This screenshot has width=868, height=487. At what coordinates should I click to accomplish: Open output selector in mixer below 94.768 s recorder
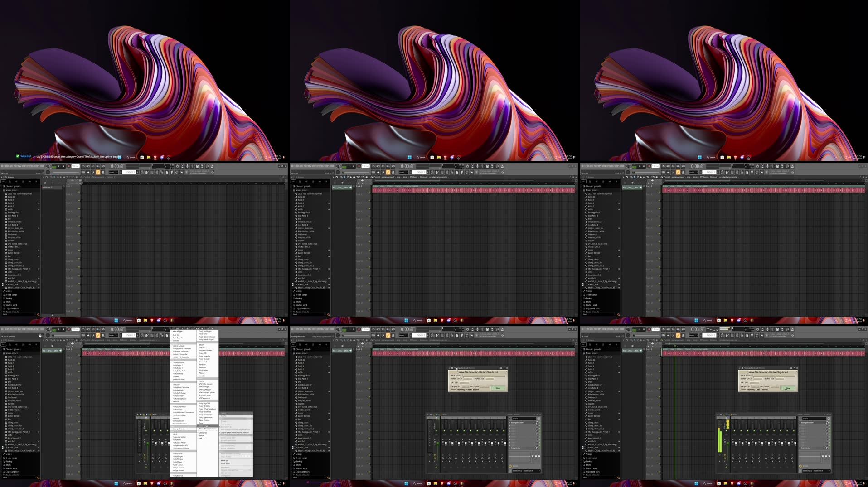point(526,471)
